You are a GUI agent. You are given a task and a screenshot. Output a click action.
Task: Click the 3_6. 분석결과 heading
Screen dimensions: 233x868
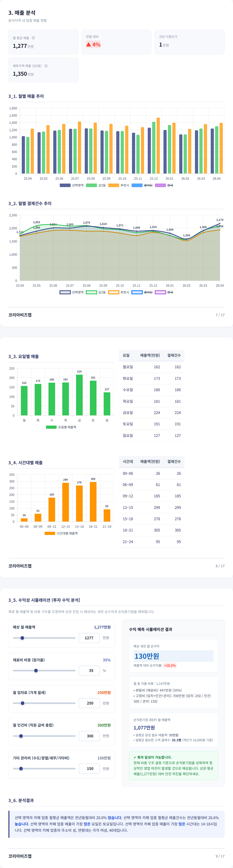click(21, 800)
